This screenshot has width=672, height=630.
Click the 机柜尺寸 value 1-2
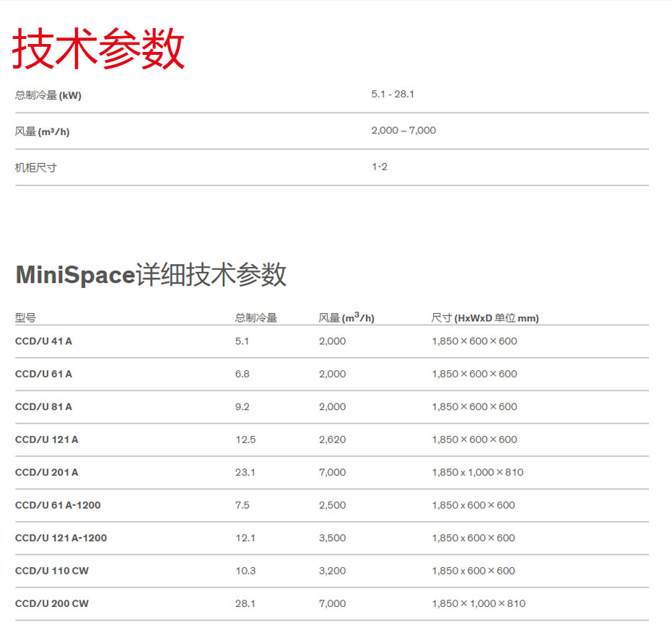[x=379, y=167]
